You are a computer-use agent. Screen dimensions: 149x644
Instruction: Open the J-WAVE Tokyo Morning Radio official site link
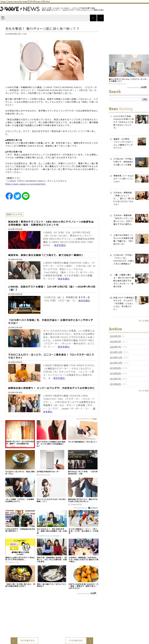25,184
